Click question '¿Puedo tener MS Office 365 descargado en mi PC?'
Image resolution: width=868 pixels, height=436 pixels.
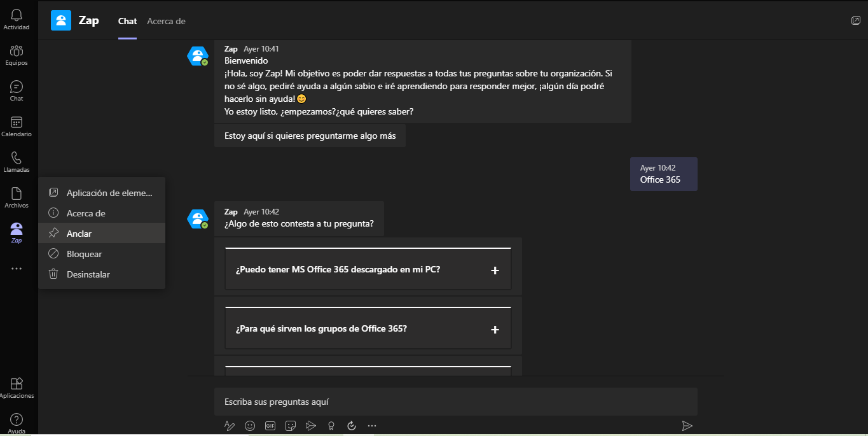tap(338, 269)
